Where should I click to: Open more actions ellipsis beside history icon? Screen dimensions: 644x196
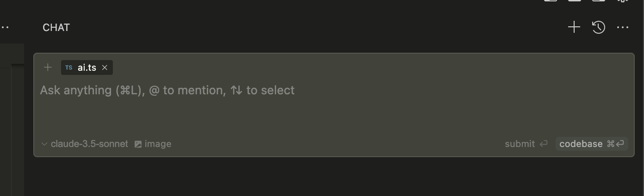(x=623, y=27)
